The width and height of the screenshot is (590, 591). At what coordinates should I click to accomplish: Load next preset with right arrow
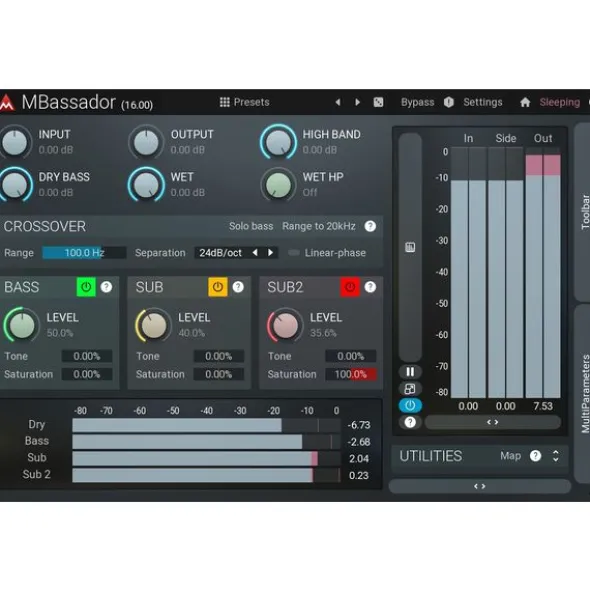[x=357, y=102]
